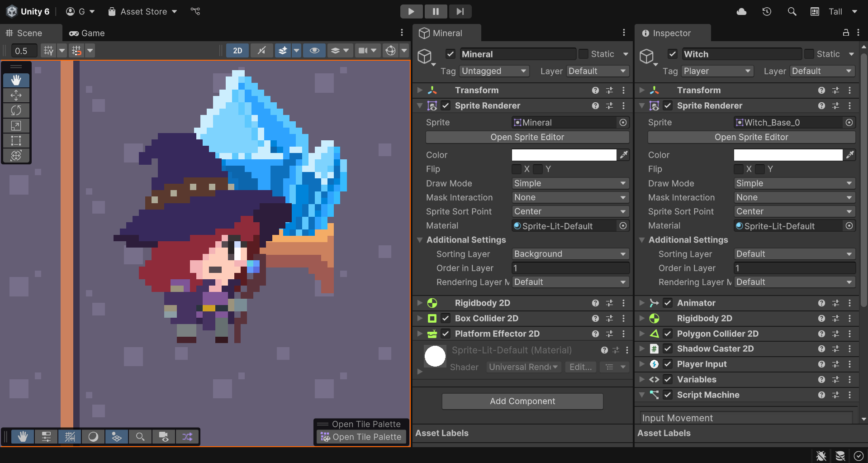Image resolution: width=868 pixels, height=463 pixels.
Task: Enable the Static checkbox for Witch
Action: [x=809, y=54]
